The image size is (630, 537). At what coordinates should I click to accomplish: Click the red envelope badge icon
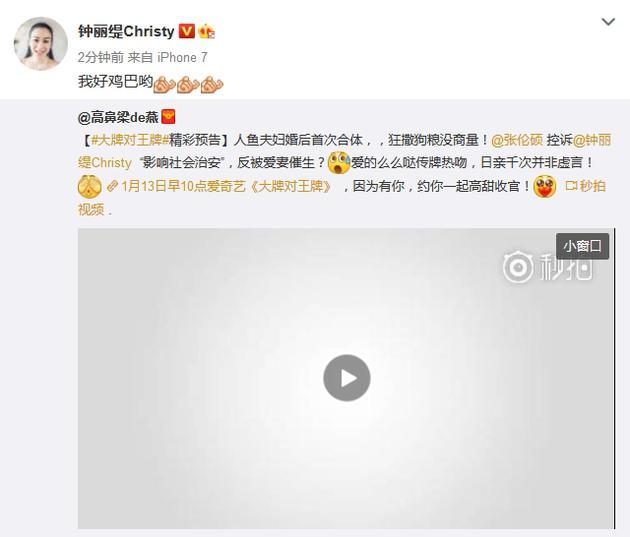click(x=168, y=117)
